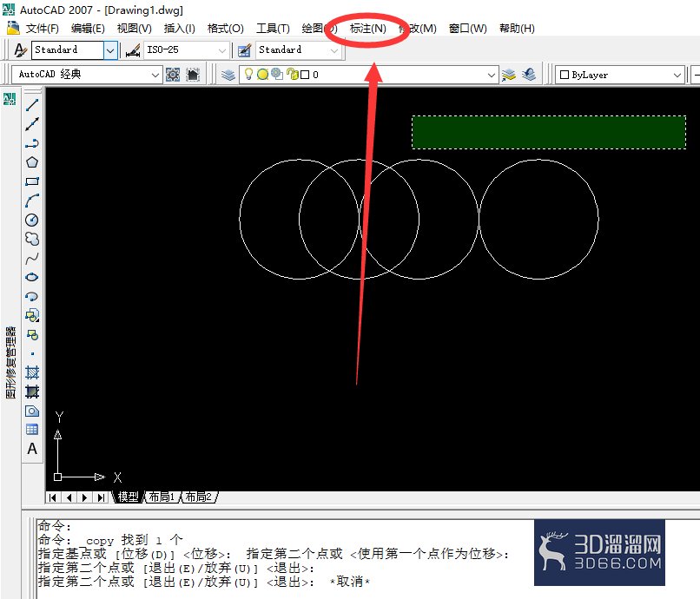Open the Text Style manager icon

click(x=21, y=50)
